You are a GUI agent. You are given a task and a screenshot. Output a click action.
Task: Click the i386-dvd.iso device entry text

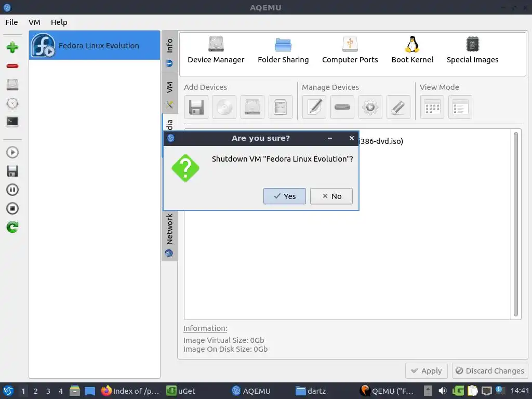pos(381,141)
